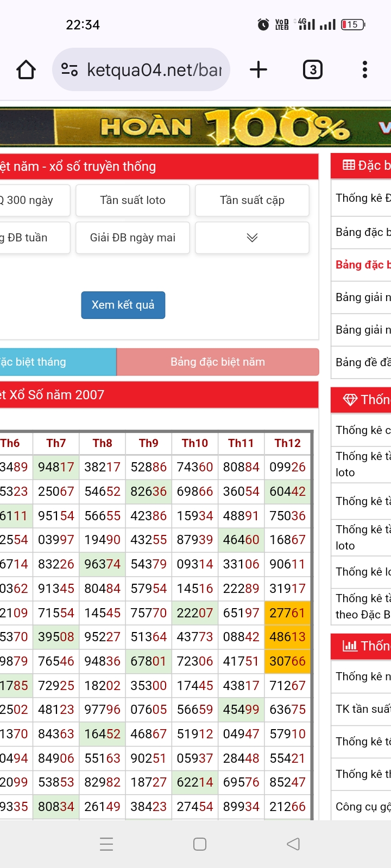Click the cell 22207
The width and height of the screenshot is (391, 868).
pos(195,613)
